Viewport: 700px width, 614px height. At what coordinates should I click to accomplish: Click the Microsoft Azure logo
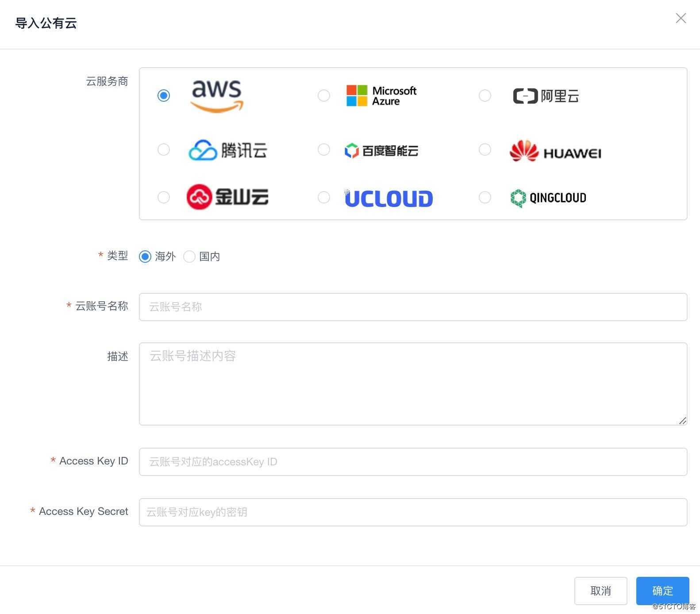[381, 96]
